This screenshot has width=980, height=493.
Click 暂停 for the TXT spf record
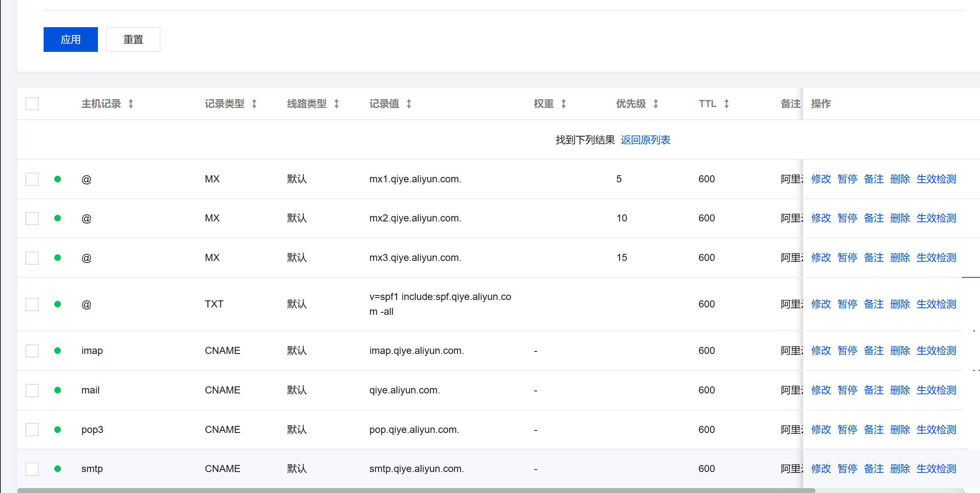[848, 304]
